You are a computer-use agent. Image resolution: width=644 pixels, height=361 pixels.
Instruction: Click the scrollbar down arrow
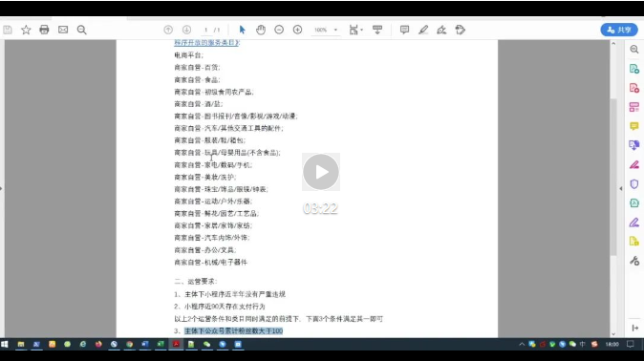[613, 334]
